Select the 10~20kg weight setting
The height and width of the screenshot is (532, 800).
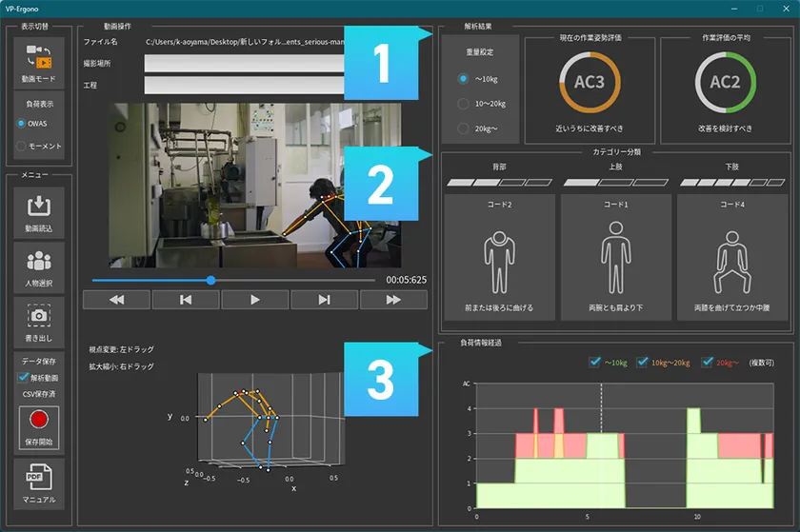(x=463, y=104)
